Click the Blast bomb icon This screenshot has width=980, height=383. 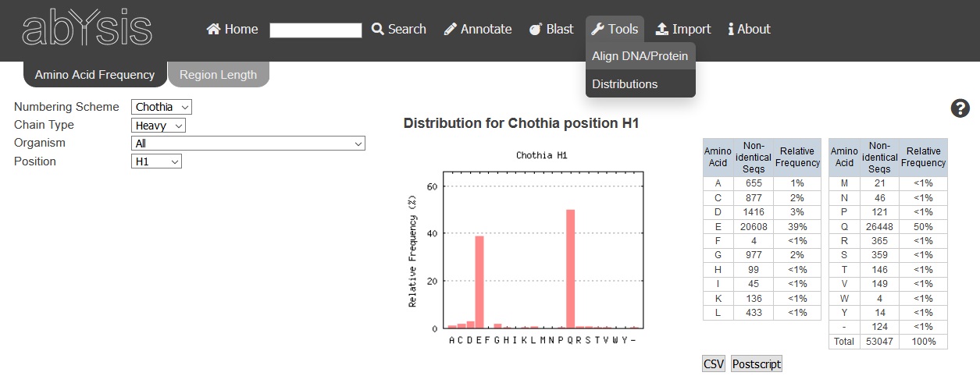pyautogui.click(x=536, y=29)
